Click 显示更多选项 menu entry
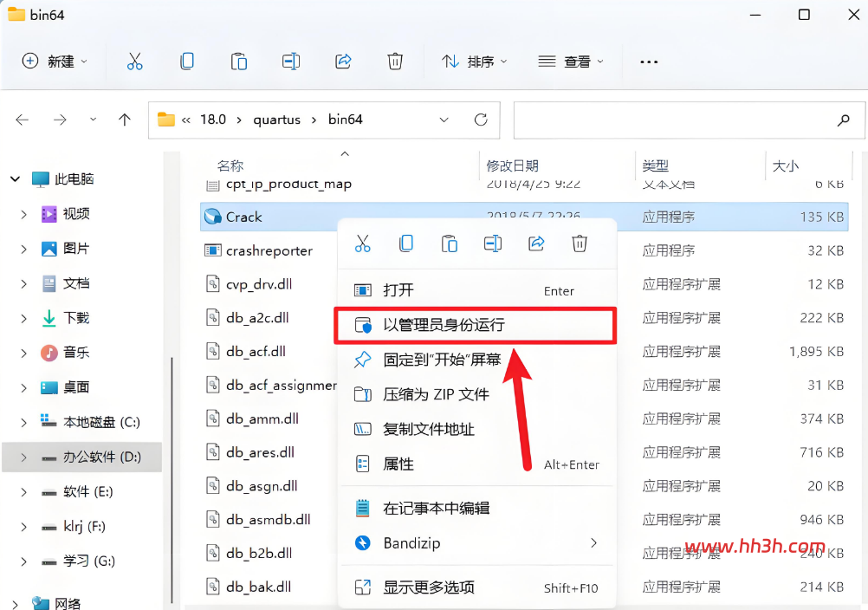Image resolution: width=868 pixels, height=610 pixels. tap(476, 587)
